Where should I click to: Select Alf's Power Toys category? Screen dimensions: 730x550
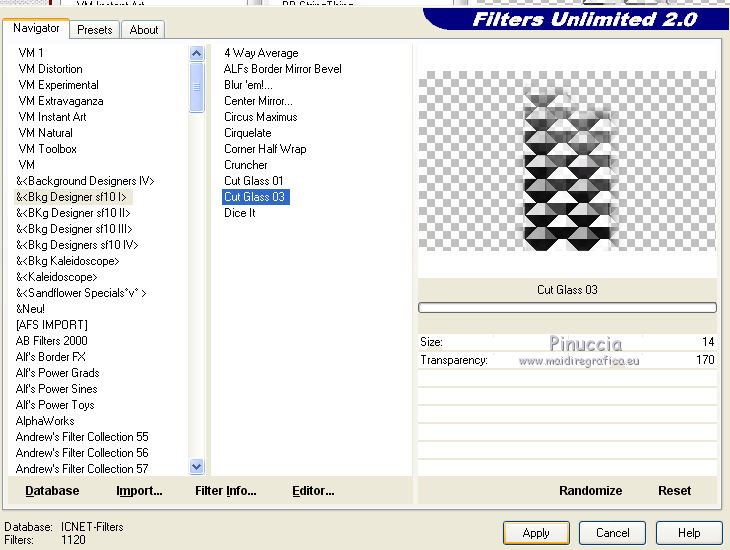point(55,405)
